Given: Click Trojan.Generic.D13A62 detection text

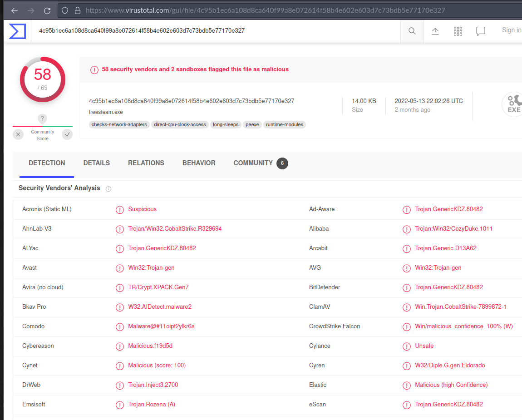Looking at the screenshot, I should pos(445,248).
